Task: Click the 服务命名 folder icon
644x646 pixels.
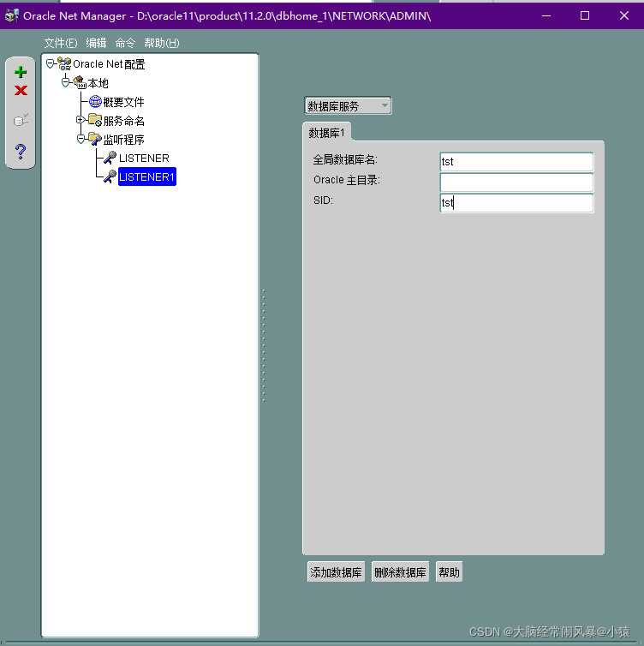Action: point(95,120)
